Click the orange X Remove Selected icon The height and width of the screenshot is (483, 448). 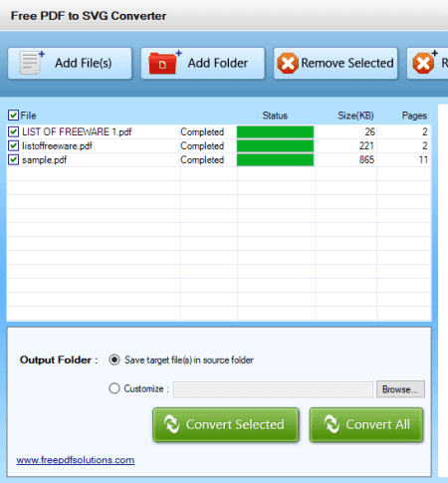288,63
